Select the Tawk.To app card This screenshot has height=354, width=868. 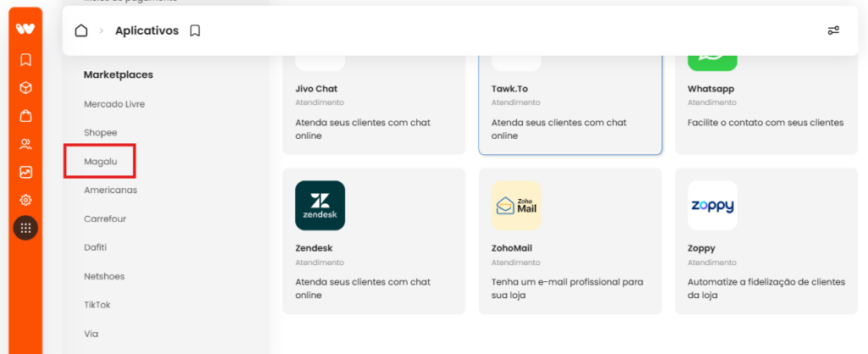tap(570, 102)
